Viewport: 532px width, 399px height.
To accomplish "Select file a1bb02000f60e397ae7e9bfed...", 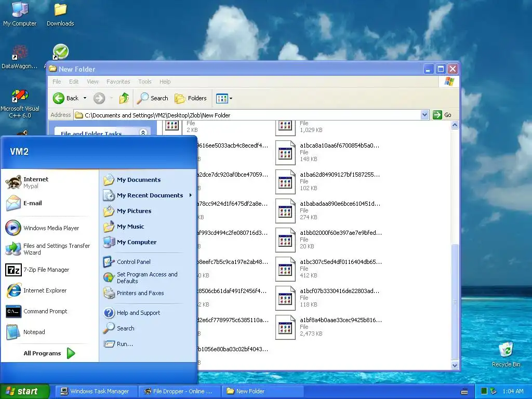I will pos(328,240).
